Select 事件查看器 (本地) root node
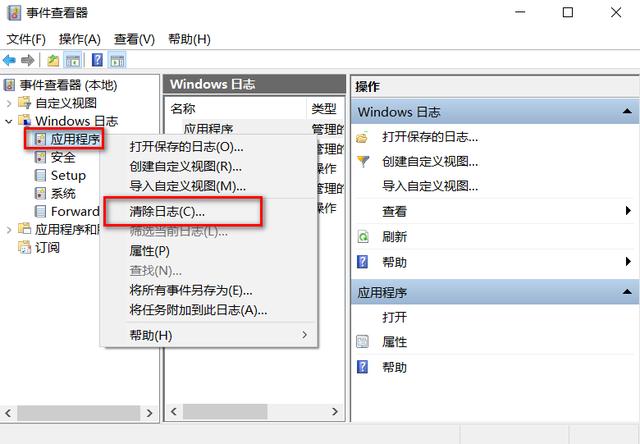Screen dimensions: 640x444 click(68, 85)
